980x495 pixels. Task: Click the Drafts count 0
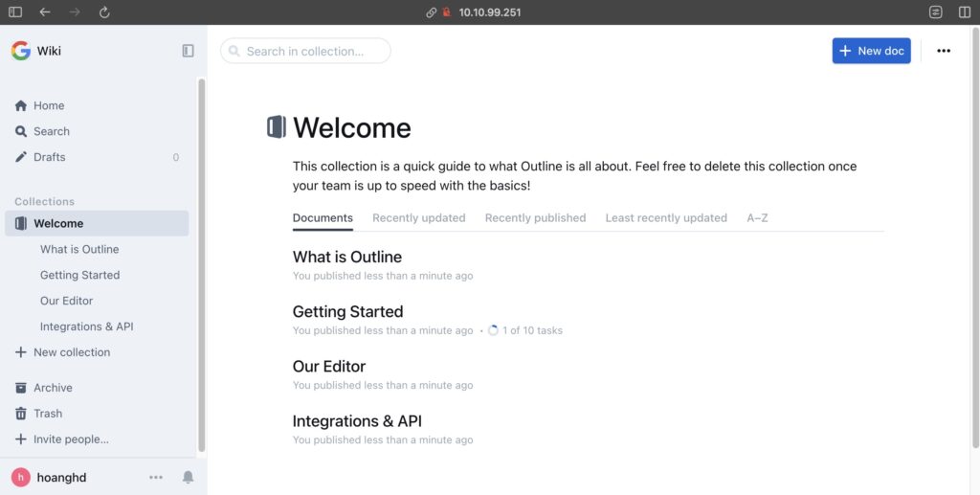point(176,157)
